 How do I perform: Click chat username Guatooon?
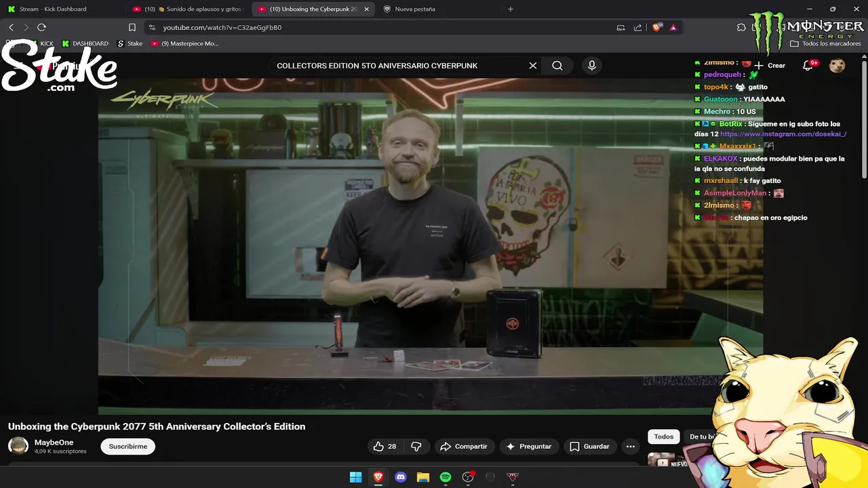coord(720,99)
